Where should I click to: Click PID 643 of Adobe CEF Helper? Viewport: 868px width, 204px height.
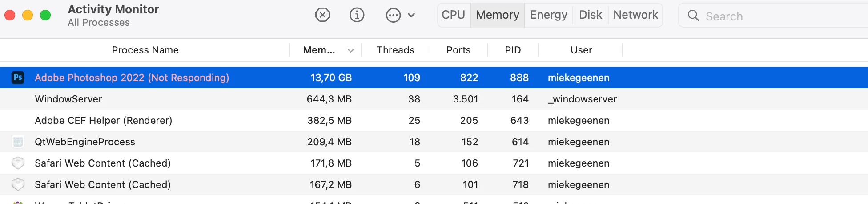(x=520, y=120)
